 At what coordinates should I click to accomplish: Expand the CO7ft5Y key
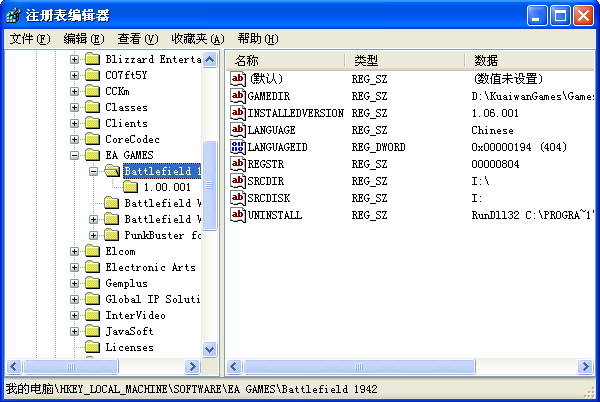pos(75,75)
